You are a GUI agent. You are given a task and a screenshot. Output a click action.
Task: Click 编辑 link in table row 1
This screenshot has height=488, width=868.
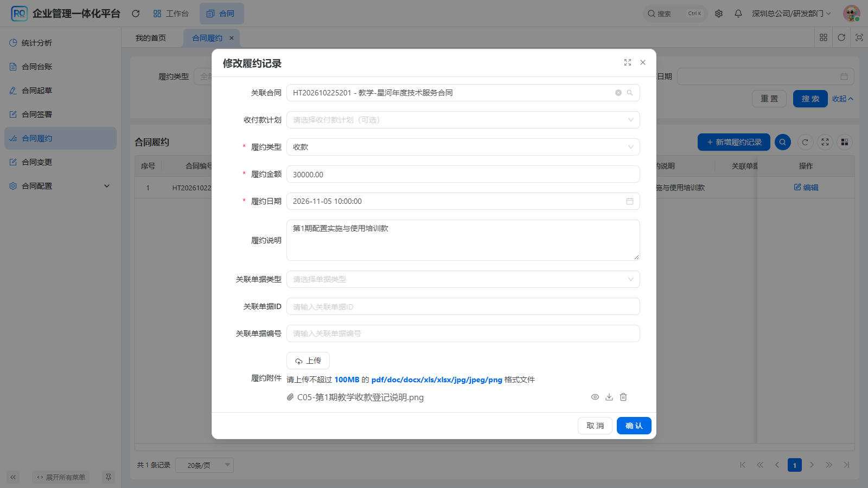[x=806, y=188]
